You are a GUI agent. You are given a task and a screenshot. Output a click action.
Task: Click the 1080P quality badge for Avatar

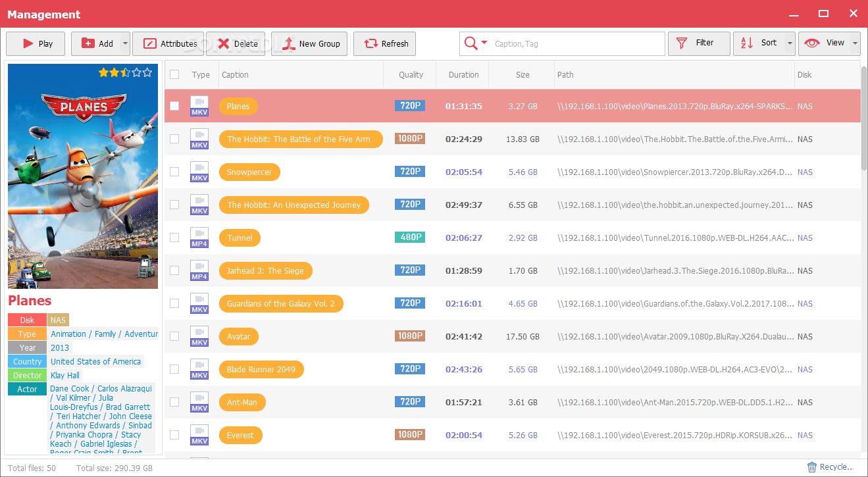[x=410, y=336]
